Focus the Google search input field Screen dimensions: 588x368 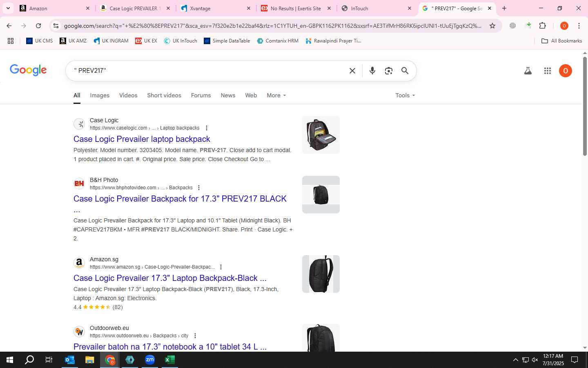point(208,71)
